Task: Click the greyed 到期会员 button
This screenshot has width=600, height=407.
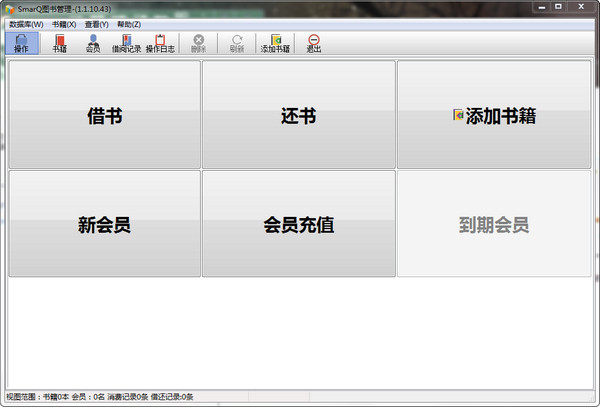Action: 494,224
